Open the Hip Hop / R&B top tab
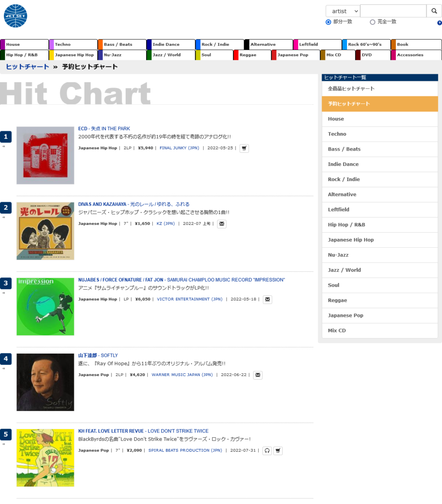Image resolution: width=442 pixels, height=504 pixels. (24, 55)
